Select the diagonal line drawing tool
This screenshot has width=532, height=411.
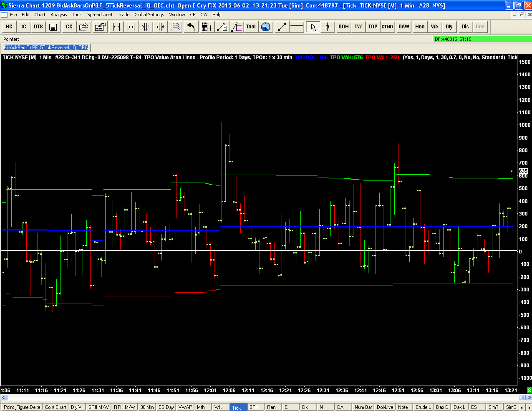click(x=282, y=27)
